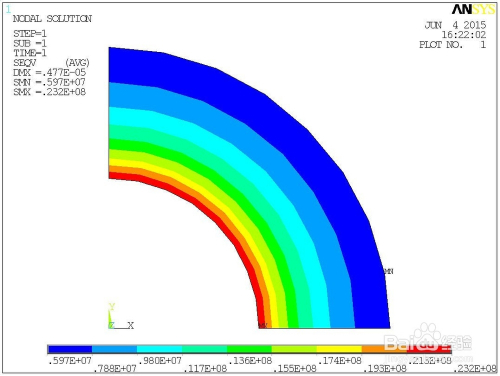Select the light blue swatch in the legend bar
This screenshot has height=376, width=500.
point(114,349)
